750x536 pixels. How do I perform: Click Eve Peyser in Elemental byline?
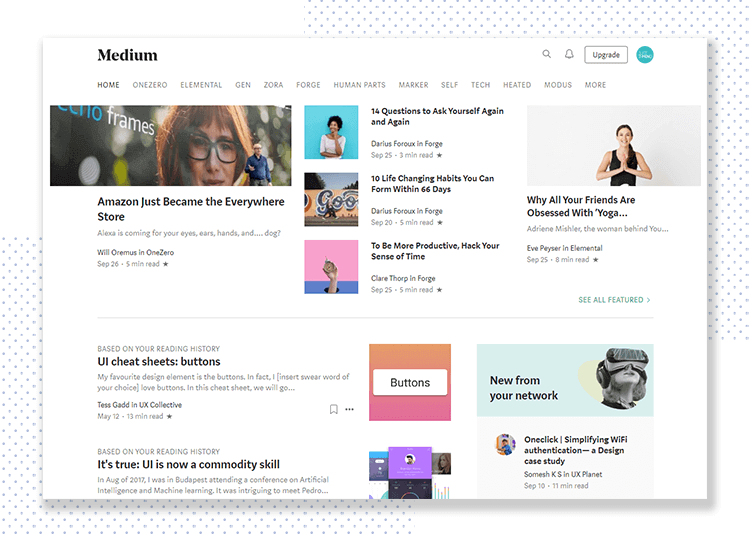tap(564, 248)
